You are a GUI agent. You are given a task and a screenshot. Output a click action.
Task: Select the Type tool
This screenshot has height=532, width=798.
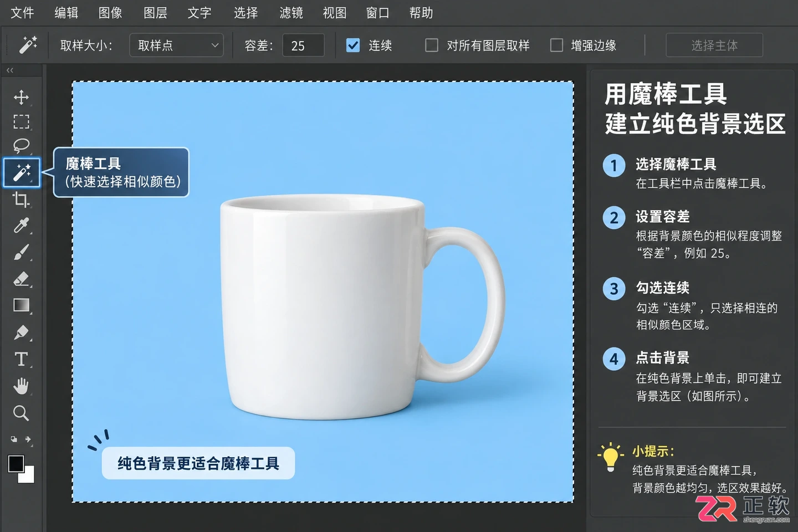21,359
